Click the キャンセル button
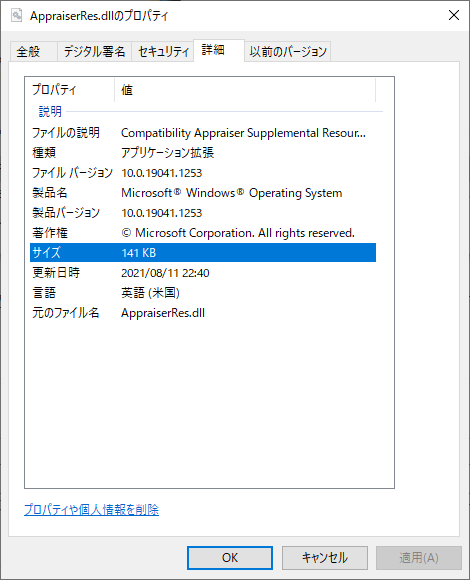 pyautogui.click(x=325, y=557)
